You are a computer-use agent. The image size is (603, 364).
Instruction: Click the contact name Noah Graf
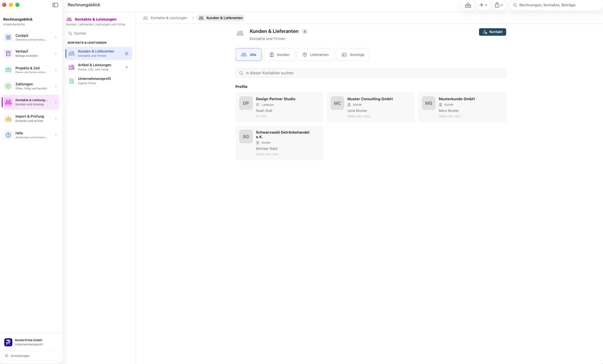point(264,111)
